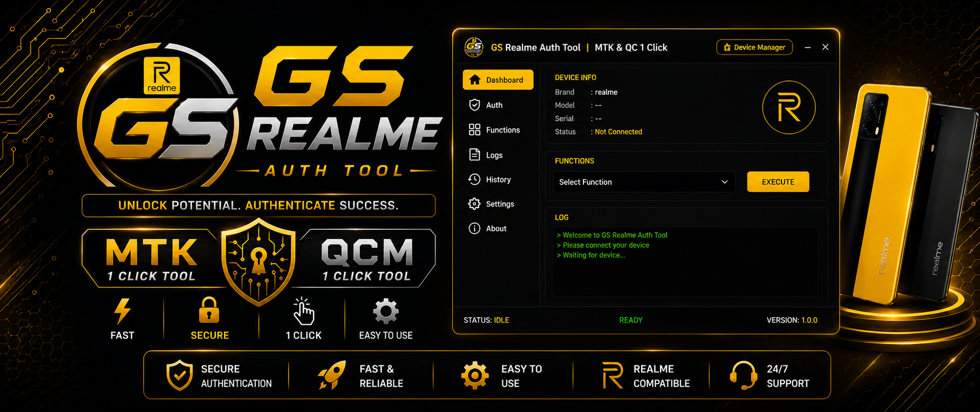Click the FAST lightning bolt icon
The height and width of the screenshot is (412, 980).
pos(122,311)
